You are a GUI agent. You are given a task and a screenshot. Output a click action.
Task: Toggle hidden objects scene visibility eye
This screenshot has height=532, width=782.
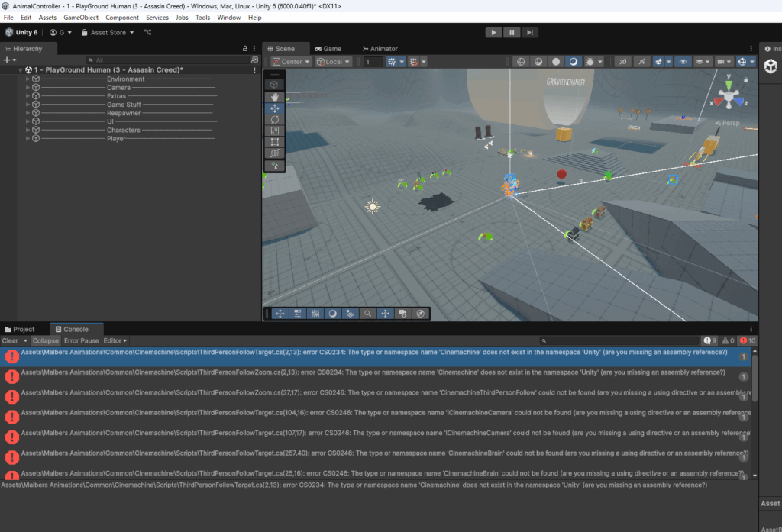(x=683, y=62)
